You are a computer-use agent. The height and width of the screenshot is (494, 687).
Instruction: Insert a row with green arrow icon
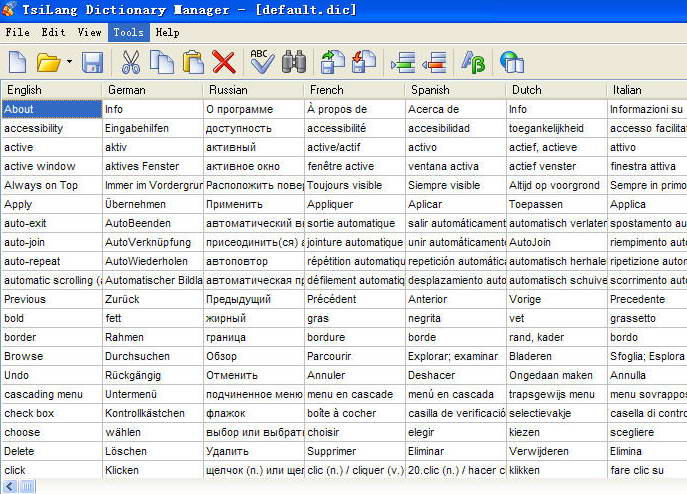(x=403, y=62)
